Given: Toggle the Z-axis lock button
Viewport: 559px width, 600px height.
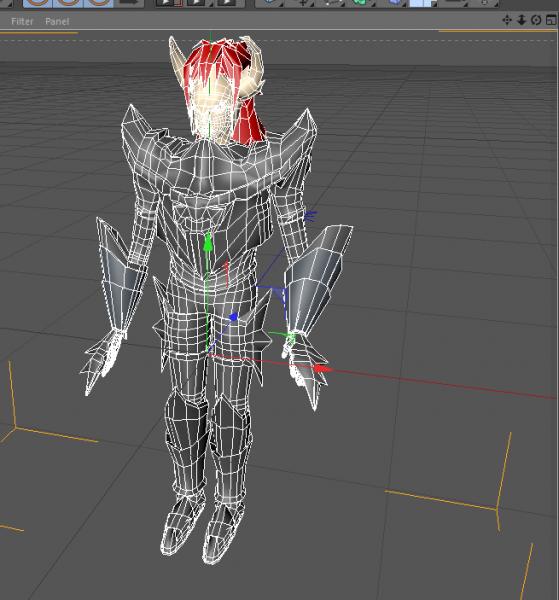Looking at the screenshot, I should point(99,3).
